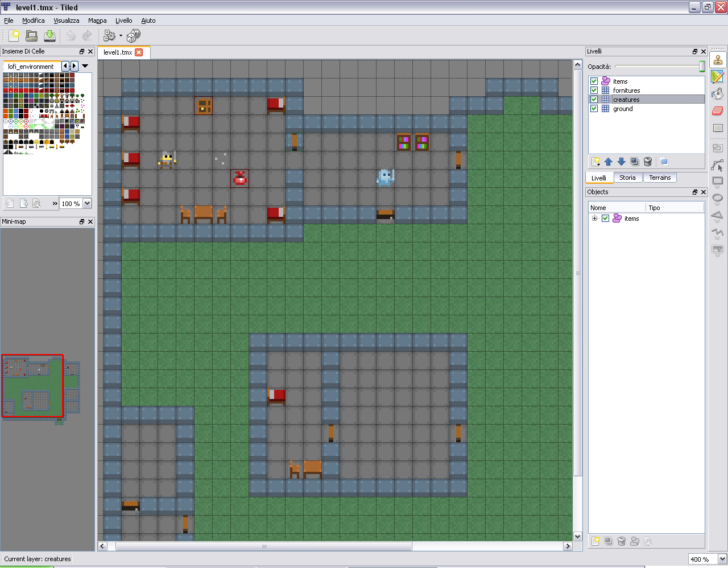Open the Livello menu
Viewport: 728px width, 568px height.
click(x=124, y=20)
